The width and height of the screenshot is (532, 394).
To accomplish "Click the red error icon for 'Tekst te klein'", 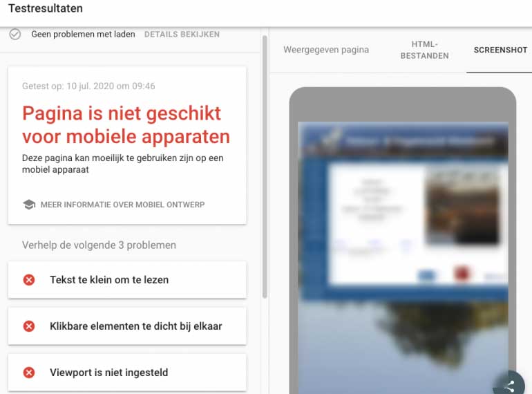I will [29, 280].
